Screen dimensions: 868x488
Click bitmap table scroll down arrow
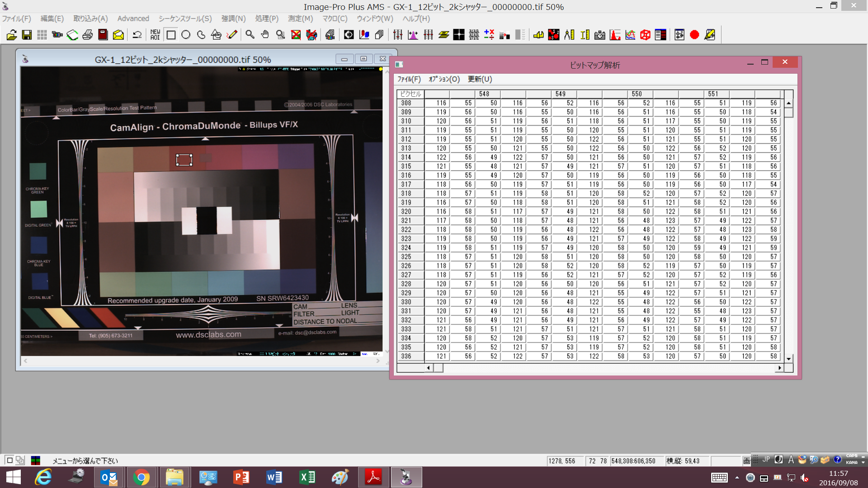[788, 359]
